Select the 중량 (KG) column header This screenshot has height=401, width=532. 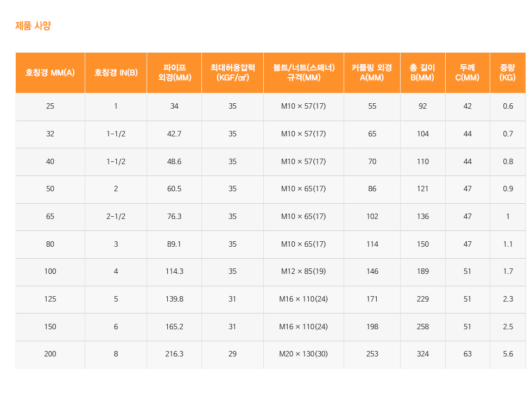[x=508, y=73]
